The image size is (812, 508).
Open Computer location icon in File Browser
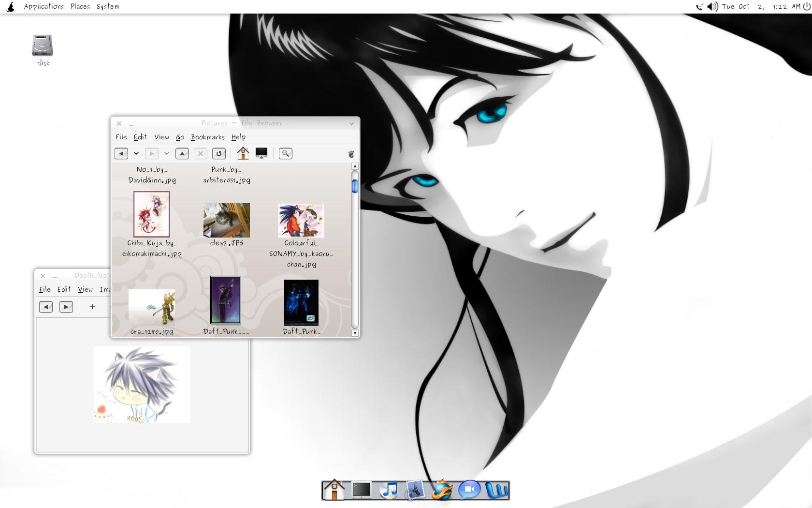(261, 153)
